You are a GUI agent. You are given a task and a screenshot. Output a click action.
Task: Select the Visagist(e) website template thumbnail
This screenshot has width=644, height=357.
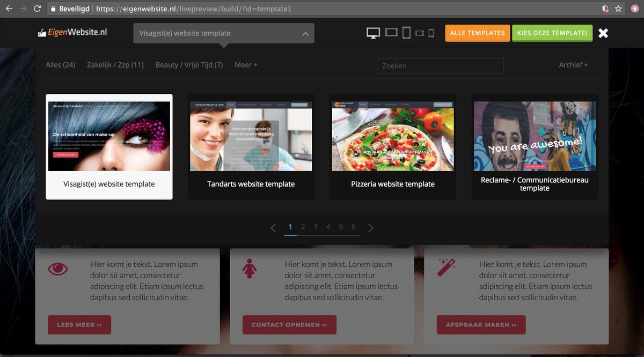[109, 136]
